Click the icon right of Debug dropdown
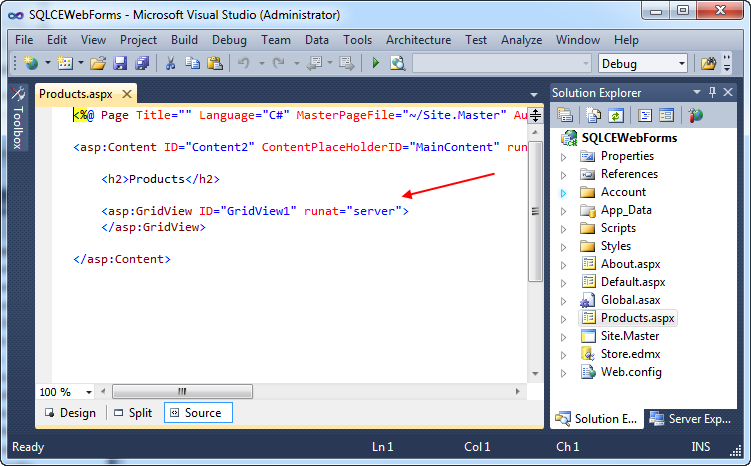Image resolution: width=751 pixels, height=466 pixels. pos(708,63)
